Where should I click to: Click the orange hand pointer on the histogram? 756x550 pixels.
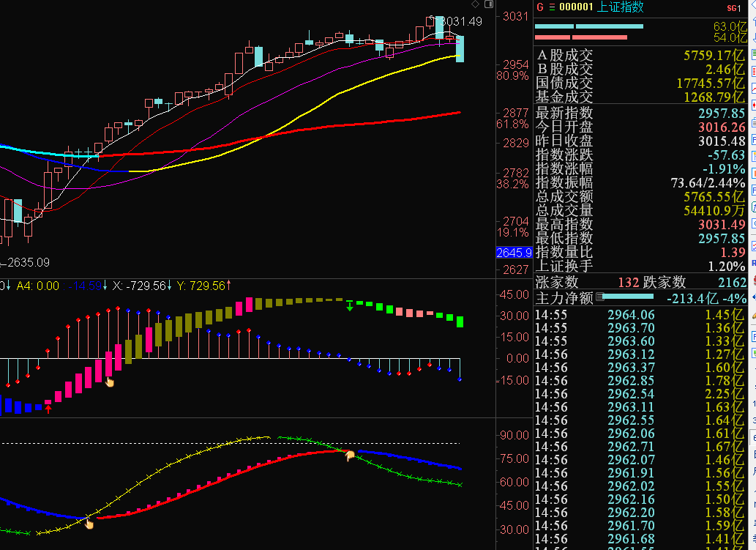(110, 382)
